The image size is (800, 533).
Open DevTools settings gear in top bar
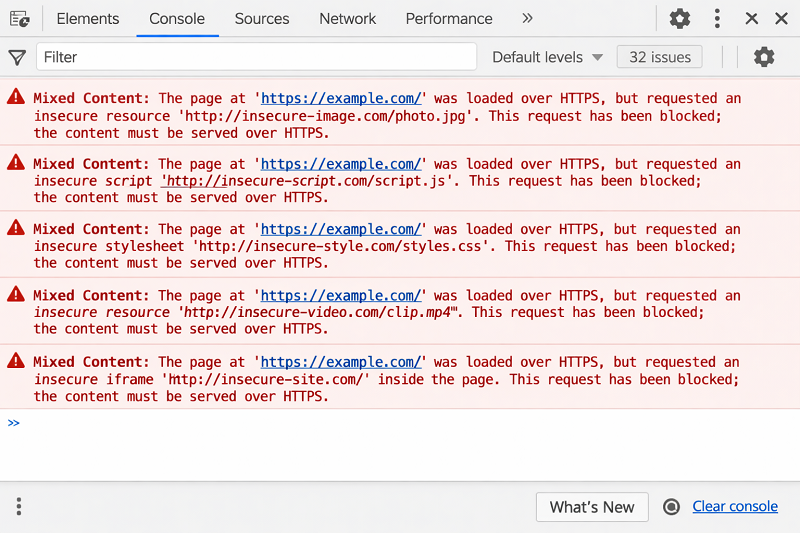680,19
